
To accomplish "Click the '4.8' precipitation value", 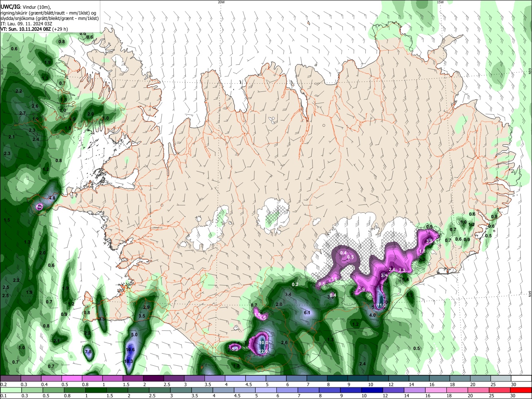I will click(x=52, y=198).
